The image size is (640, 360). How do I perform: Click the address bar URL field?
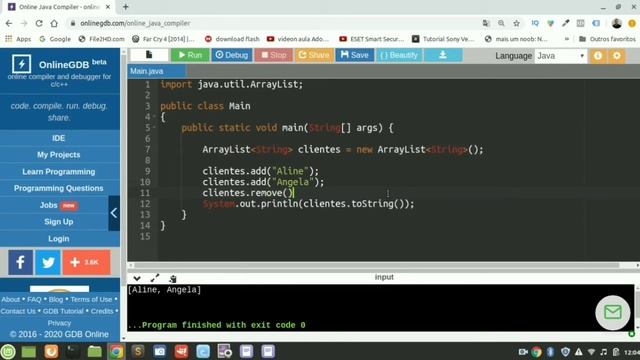pos(273,23)
